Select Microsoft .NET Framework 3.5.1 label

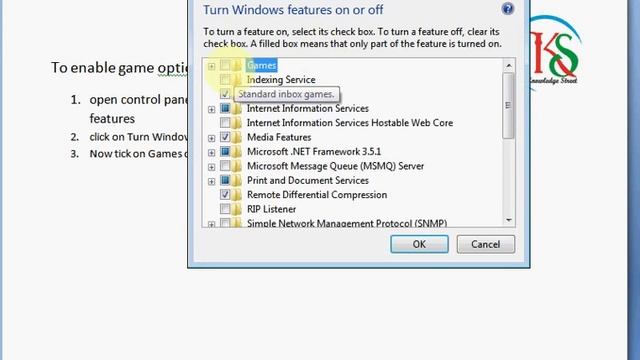click(314, 151)
